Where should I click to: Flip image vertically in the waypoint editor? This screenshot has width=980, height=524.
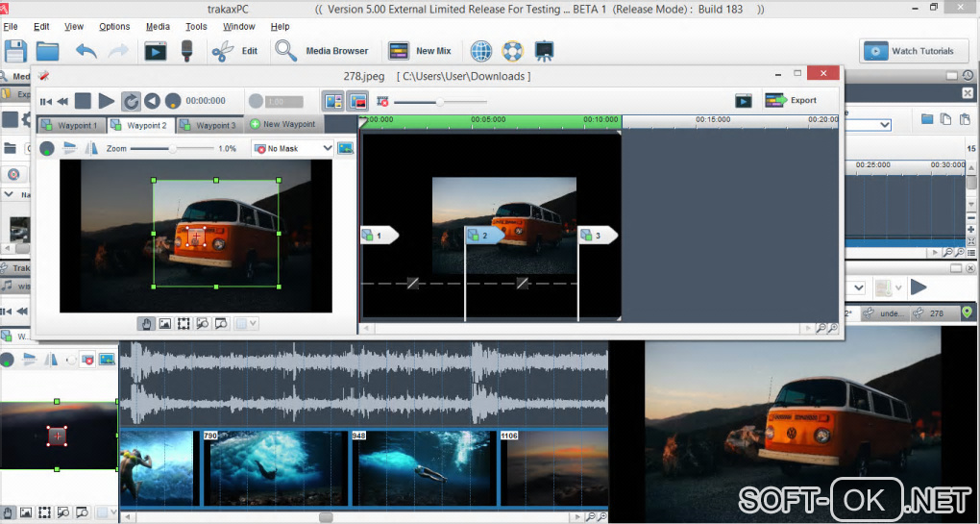(69, 148)
